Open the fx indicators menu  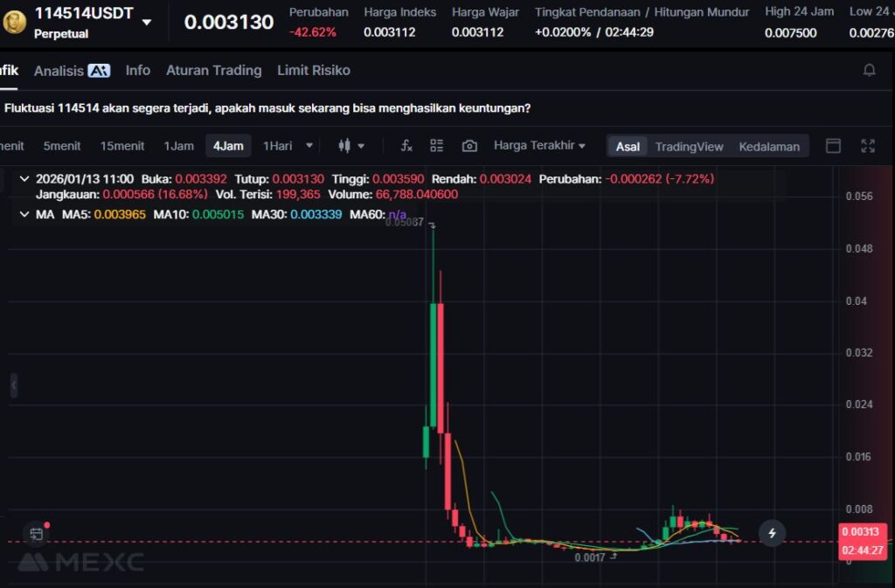[x=406, y=146]
